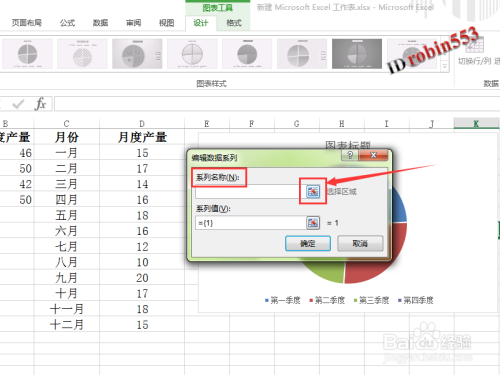Click the formula bar confirm checkmark
The image size is (500, 375).
point(18,104)
